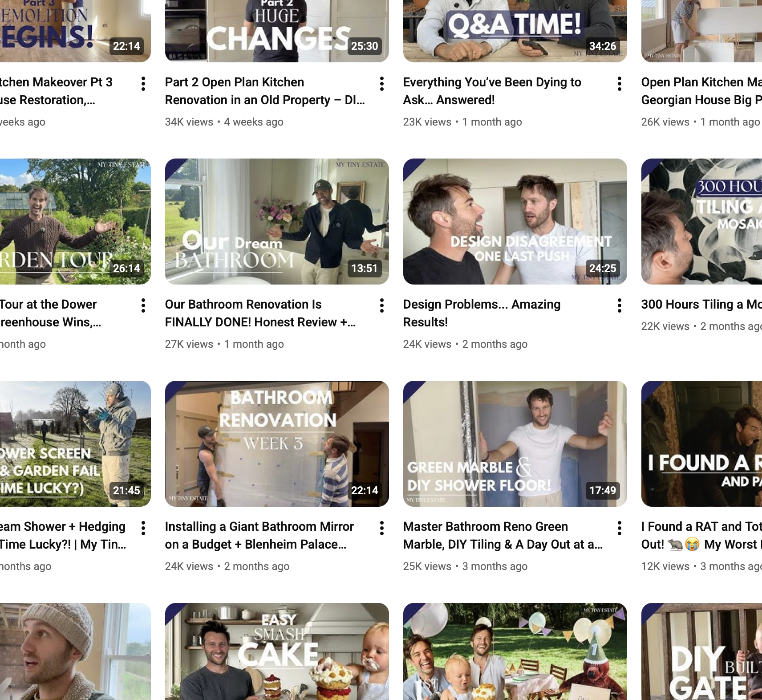Click the 26:14 duration badge
This screenshot has height=700, width=762.
pyautogui.click(x=126, y=268)
